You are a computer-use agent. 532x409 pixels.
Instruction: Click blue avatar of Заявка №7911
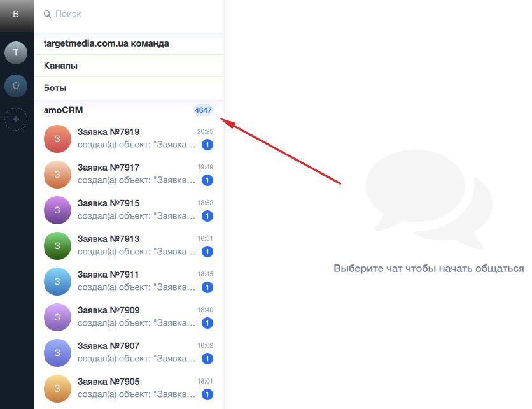[x=57, y=282]
